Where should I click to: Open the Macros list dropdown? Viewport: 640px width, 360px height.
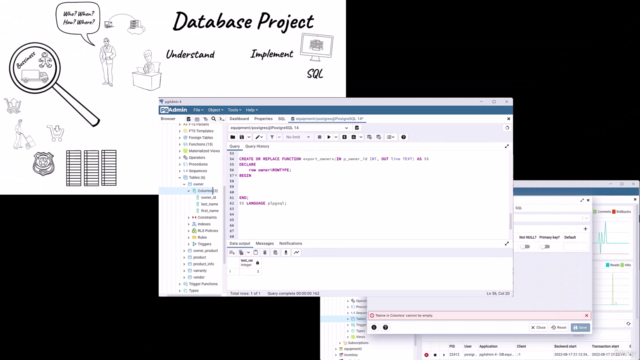pyautogui.click(x=391, y=137)
